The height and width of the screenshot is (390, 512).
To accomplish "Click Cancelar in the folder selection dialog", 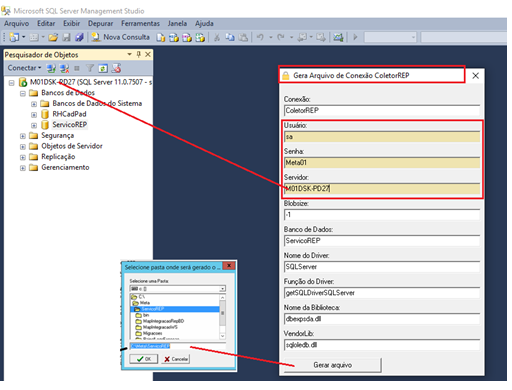I will [176, 359].
